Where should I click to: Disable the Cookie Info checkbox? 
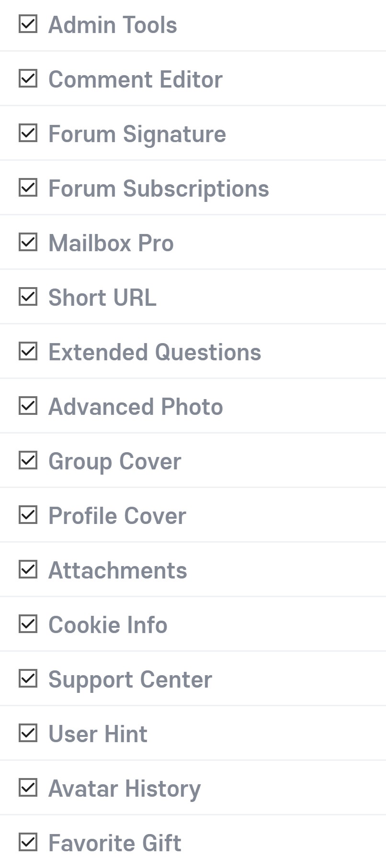28,624
